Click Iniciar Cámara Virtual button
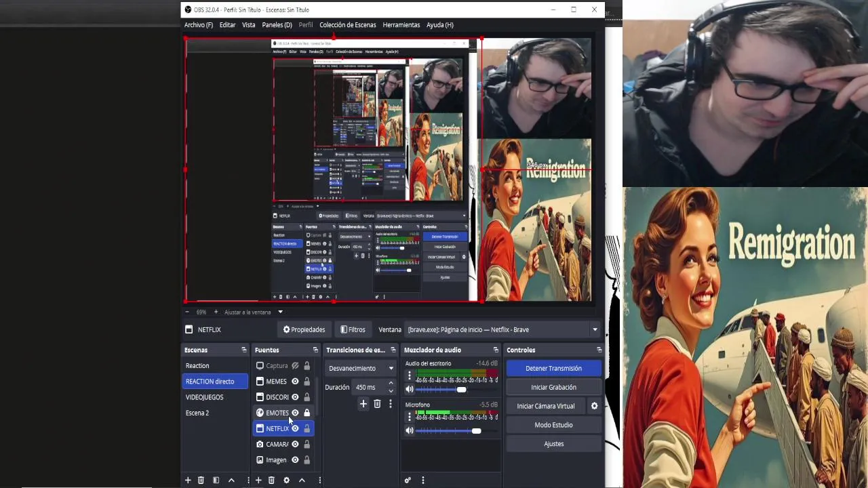The height and width of the screenshot is (488, 868). (x=546, y=406)
